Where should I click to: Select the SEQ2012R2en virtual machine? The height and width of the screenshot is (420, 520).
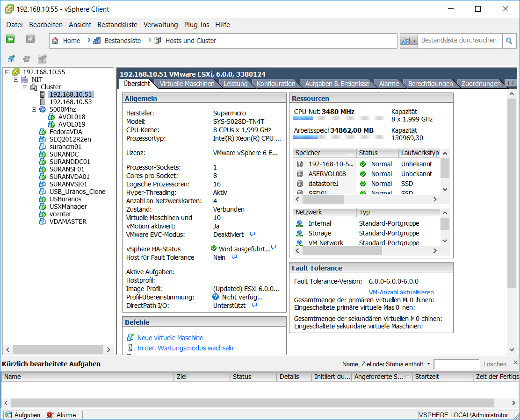(x=70, y=139)
